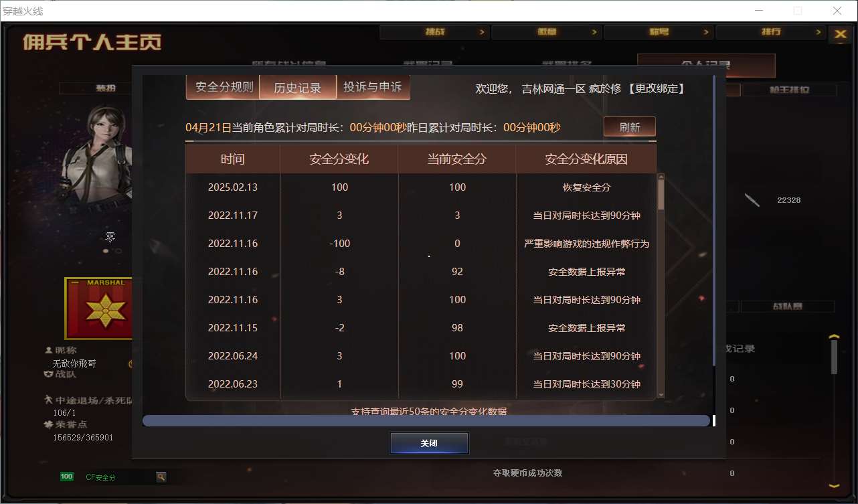Open the CF安全分 magnifier search icon
Viewport: 858px width, 504px height.
[161, 477]
